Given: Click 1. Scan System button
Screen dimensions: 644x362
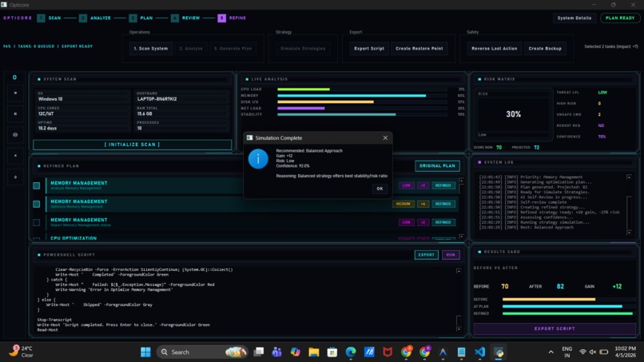Looking at the screenshot, I should pos(151,49).
